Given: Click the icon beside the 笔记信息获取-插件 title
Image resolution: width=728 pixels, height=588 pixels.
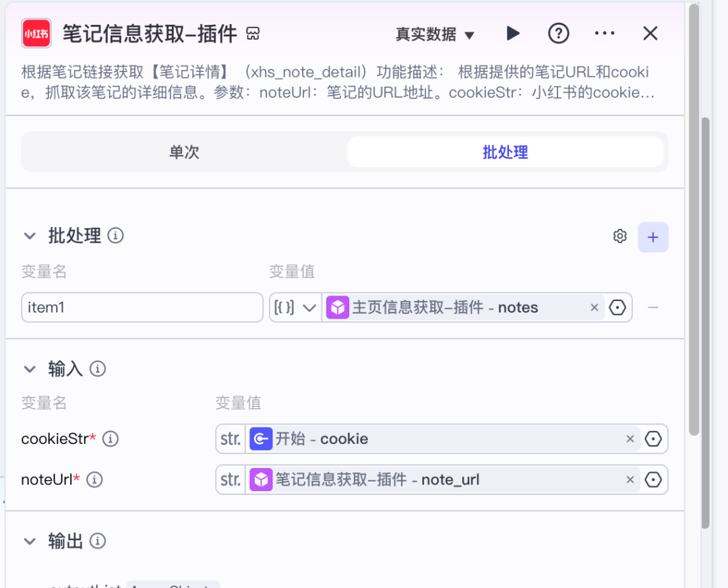Looking at the screenshot, I should tap(253, 34).
